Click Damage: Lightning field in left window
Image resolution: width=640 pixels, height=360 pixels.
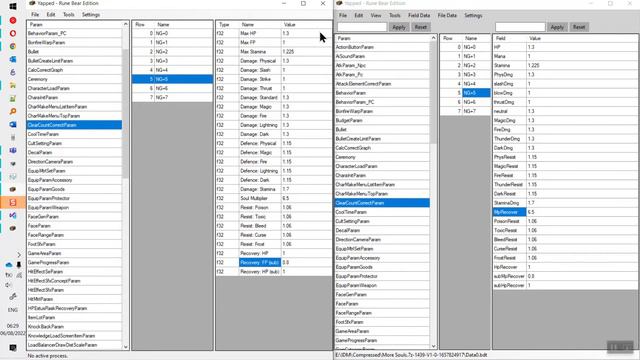tap(260, 125)
